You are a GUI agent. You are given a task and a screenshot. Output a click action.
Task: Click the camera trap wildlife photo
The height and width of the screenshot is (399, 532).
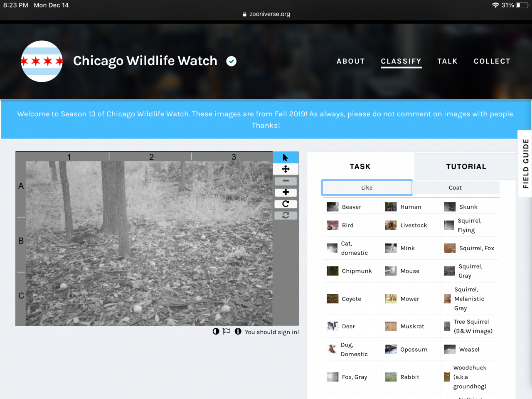click(x=149, y=244)
